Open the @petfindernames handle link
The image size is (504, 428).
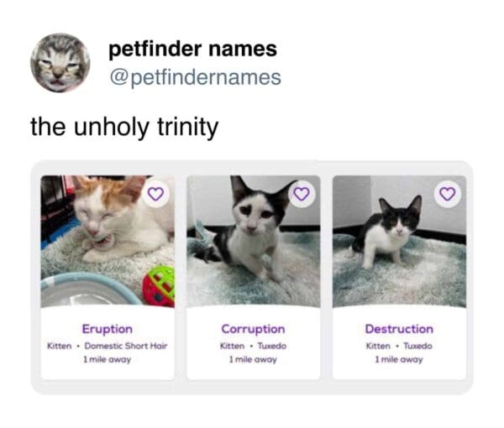(195, 78)
